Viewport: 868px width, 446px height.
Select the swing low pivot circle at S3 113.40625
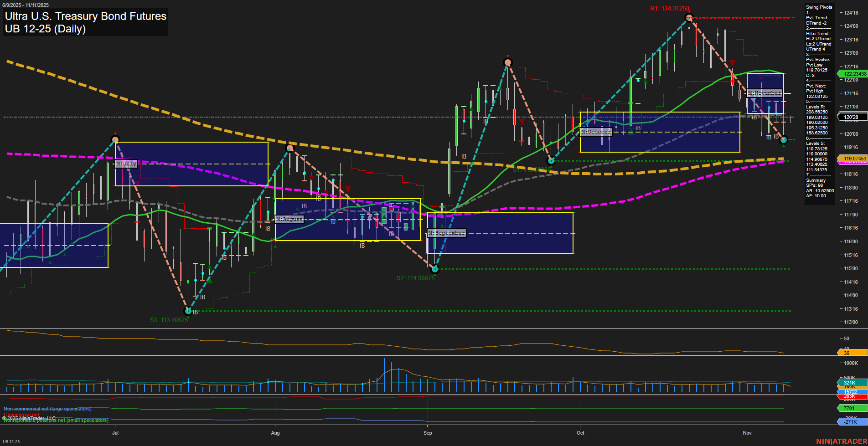[188, 311]
